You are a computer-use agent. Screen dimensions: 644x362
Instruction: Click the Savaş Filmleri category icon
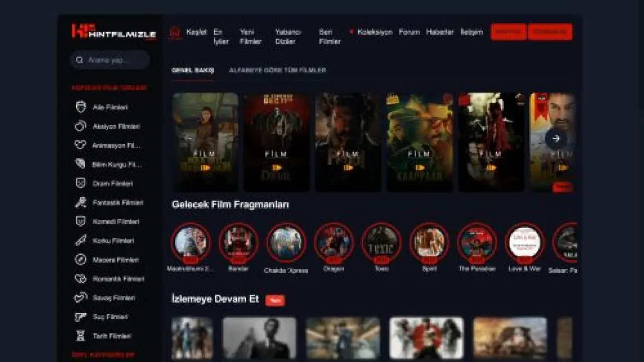point(80,298)
